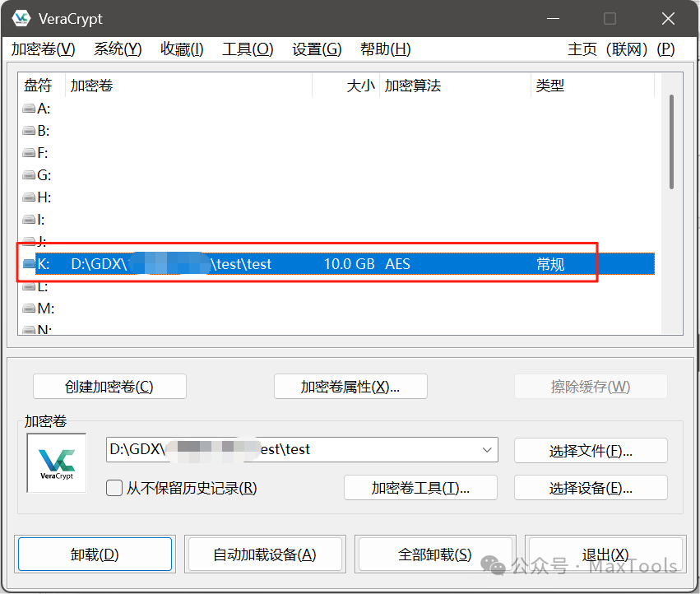Viewport: 700px width, 594px height.
Task: Select the A: drive letter row
Action: click(x=336, y=109)
